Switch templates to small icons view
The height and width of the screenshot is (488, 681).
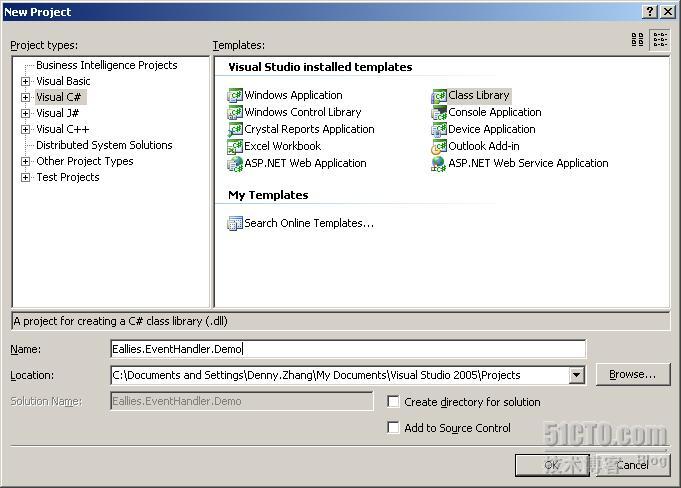tap(660, 40)
